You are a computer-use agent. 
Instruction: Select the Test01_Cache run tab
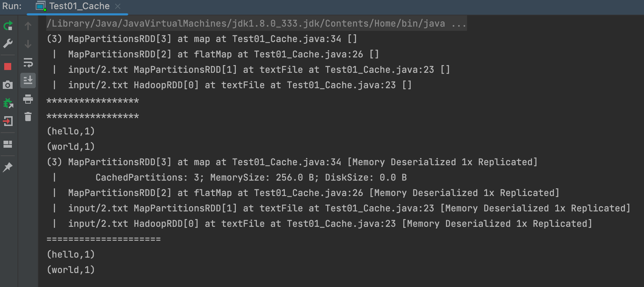point(79,6)
